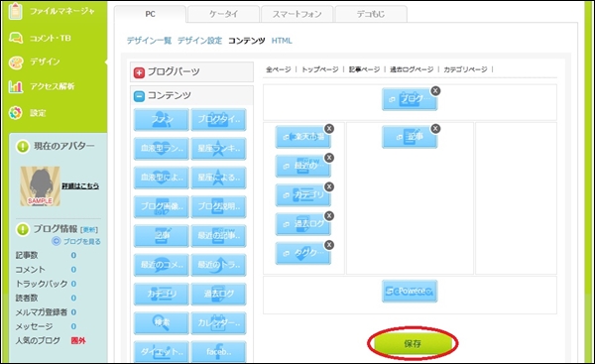The height and width of the screenshot is (364, 595).
Task: Open the デザイン sidebar section
Action: pos(36,61)
